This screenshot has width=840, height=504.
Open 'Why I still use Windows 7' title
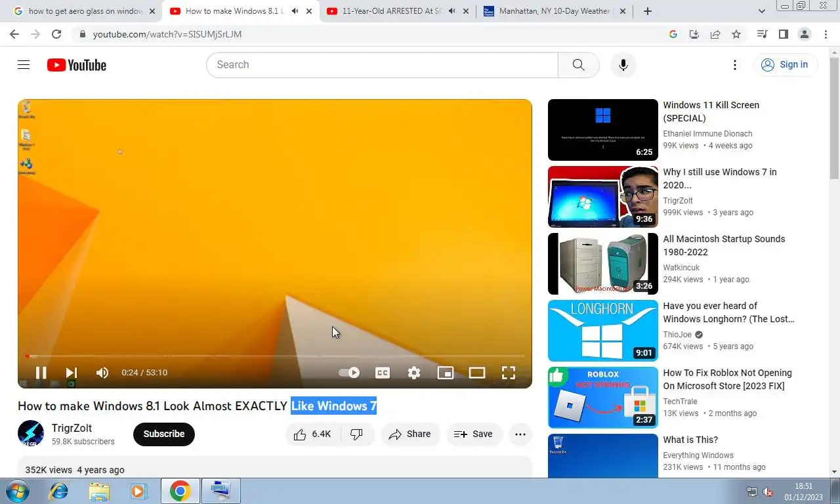(x=720, y=178)
